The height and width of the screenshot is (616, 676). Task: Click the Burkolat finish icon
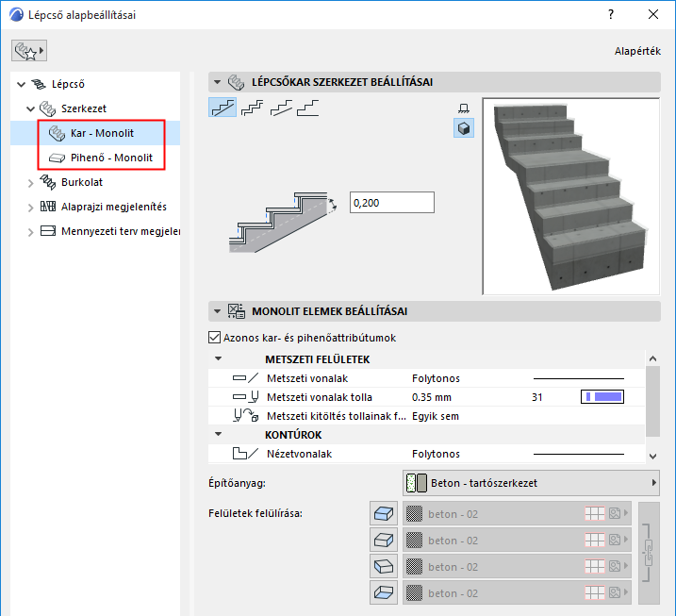click(47, 182)
